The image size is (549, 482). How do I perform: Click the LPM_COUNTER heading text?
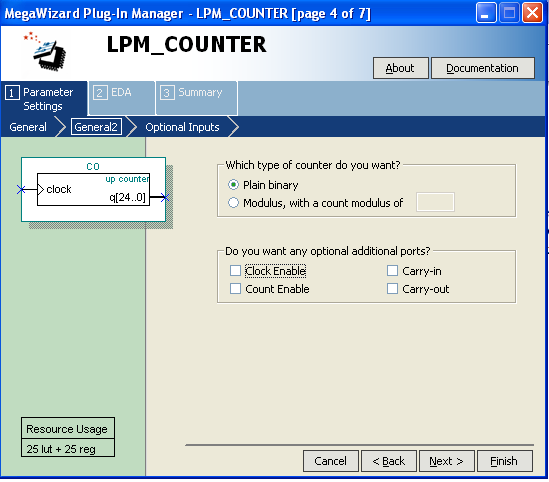(x=186, y=45)
